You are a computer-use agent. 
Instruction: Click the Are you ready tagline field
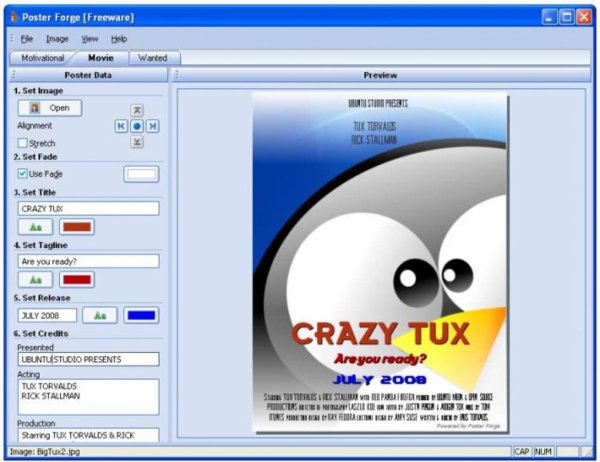[x=88, y=261]
